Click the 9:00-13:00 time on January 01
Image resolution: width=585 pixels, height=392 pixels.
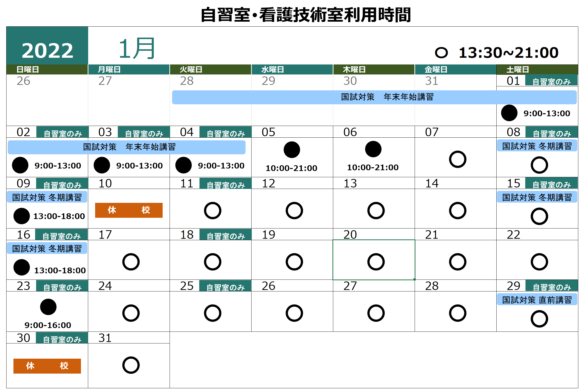pyautogui.click(x=547, y=113)
